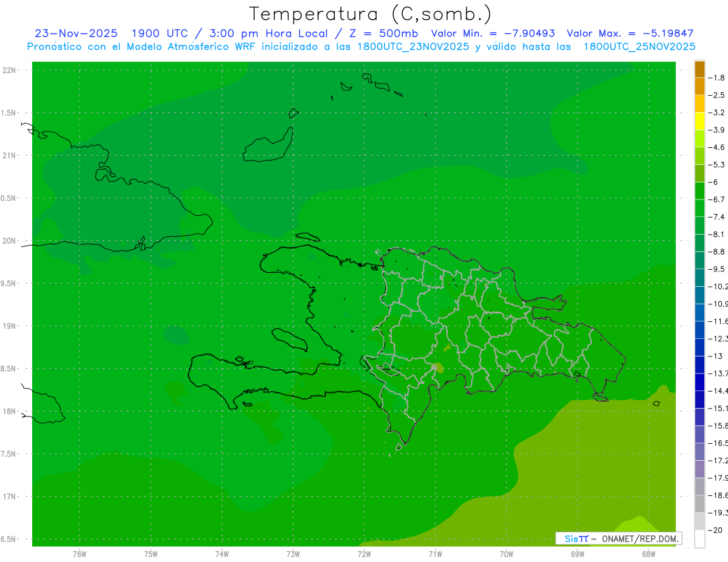The width and height of the screenshot is (728, 562).
Task: Click the 'SisTT - ONAMET/REP.DOM.' credit box
Action: (618, 538)
